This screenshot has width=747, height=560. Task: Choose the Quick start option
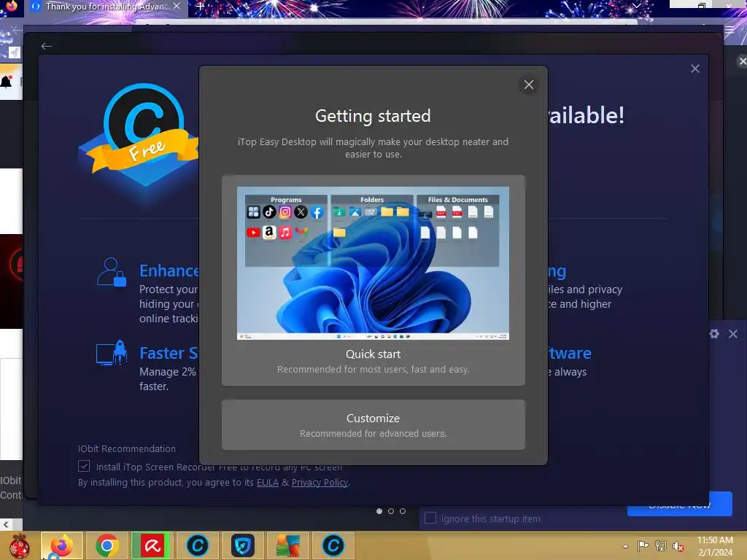(x=373, y=281)
